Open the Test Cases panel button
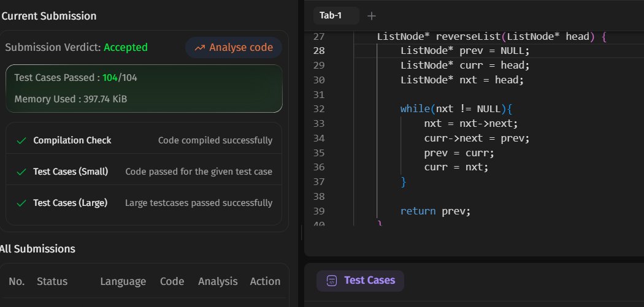644x307 pixels. (x=360, y=281)
